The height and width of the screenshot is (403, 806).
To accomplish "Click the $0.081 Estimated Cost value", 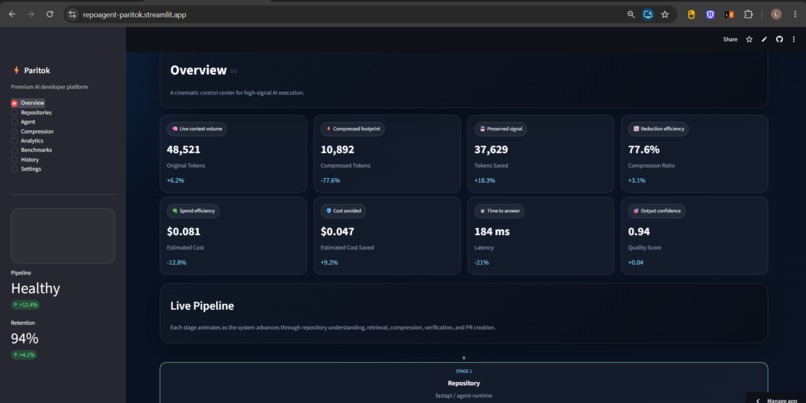I will [184, 232].
